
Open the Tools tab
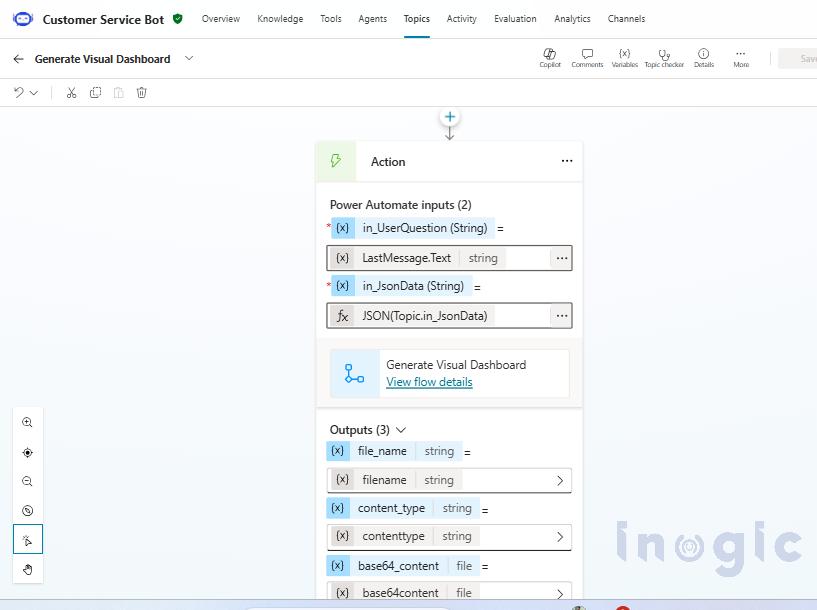click(331, 19)
